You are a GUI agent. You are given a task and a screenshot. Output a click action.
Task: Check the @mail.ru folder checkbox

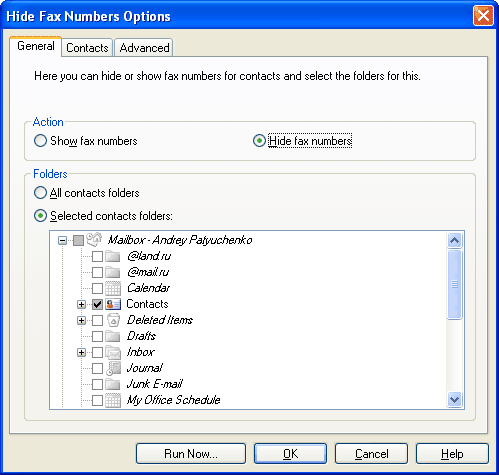[x=97, y=272]
